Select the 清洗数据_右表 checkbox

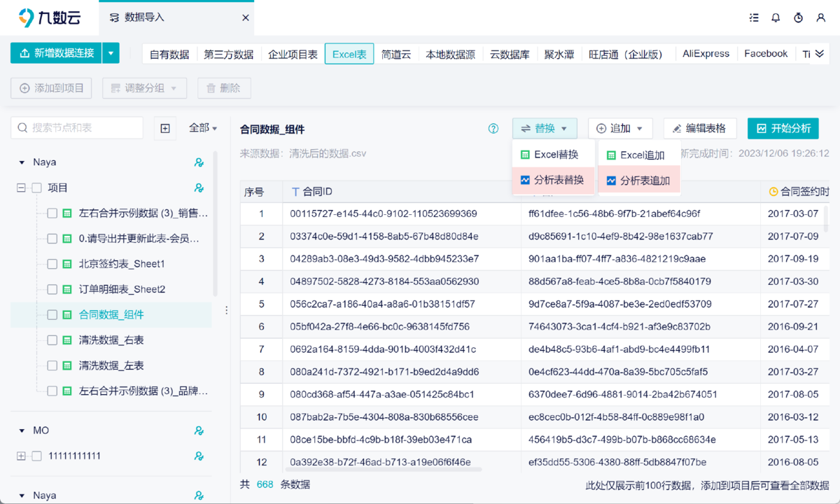(x=52, y=340)
